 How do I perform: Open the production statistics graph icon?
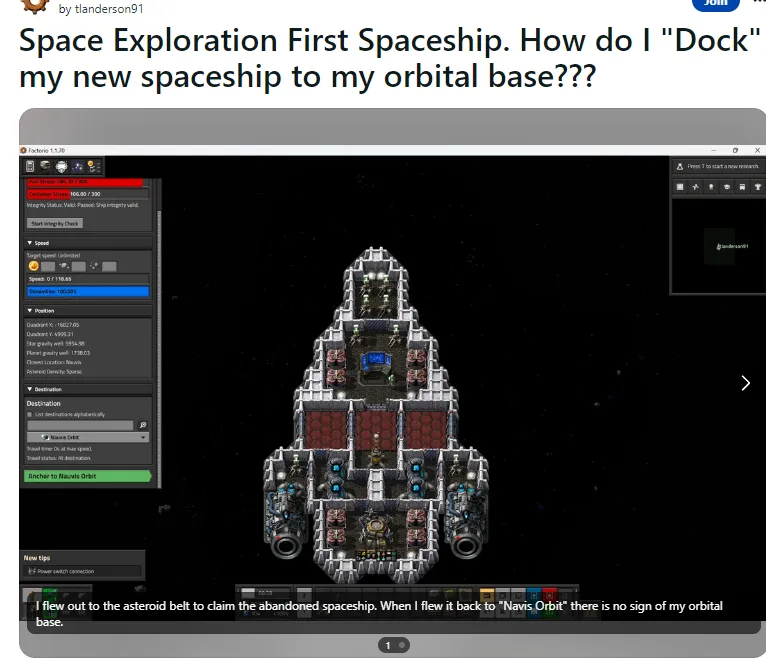[695, 187]
